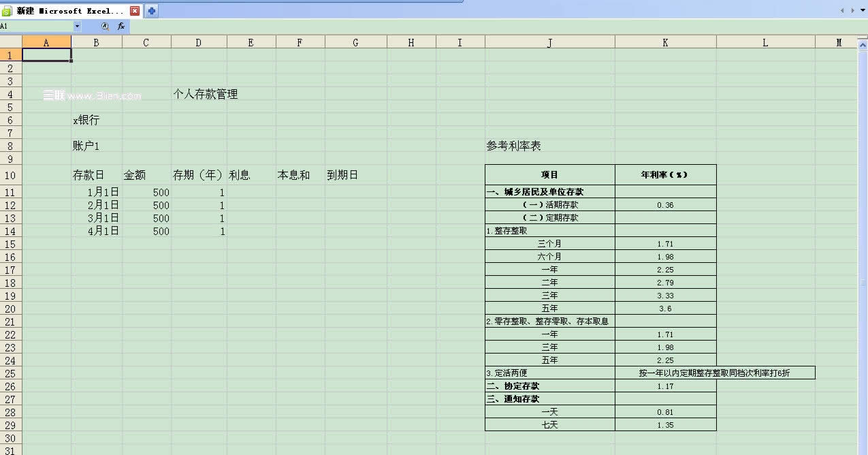This screenshot has height=455, width=868.
Task: Select row 10 header
Action: 11,175
